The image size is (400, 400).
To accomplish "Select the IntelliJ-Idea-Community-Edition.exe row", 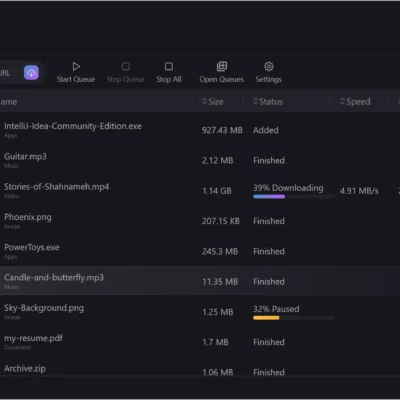I will tap(200, 130).
